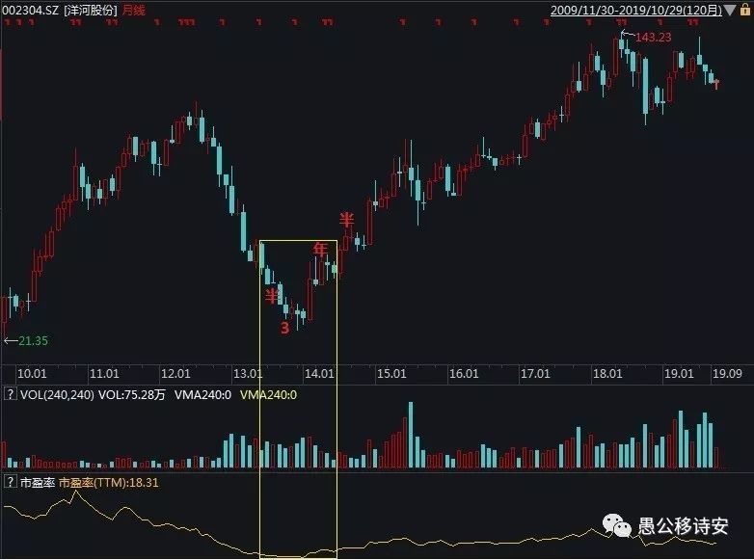This screenshot has width=754, height=560.
Task: Click the 19.09 timeline label
Action: 730,373
